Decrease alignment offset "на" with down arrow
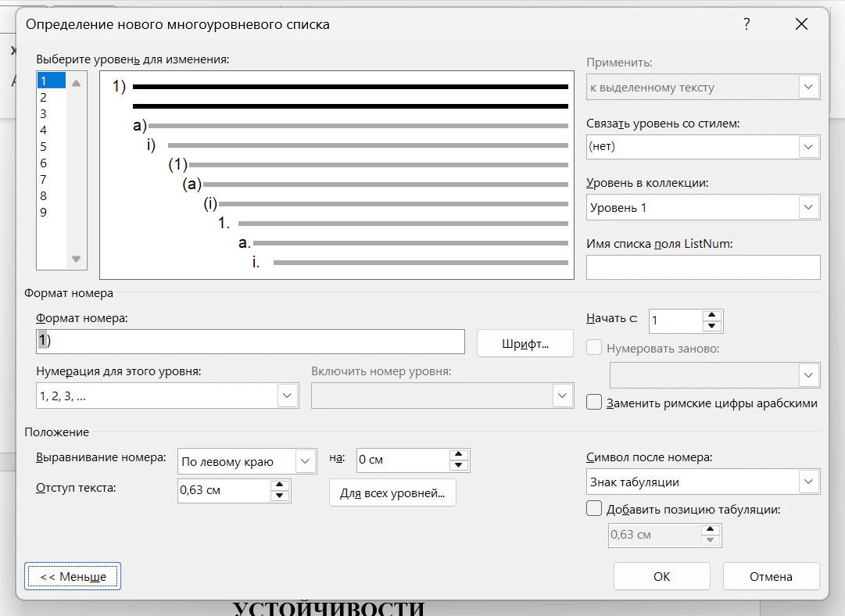This screenshot has width=845, height=616. click(x=458, y=466)
